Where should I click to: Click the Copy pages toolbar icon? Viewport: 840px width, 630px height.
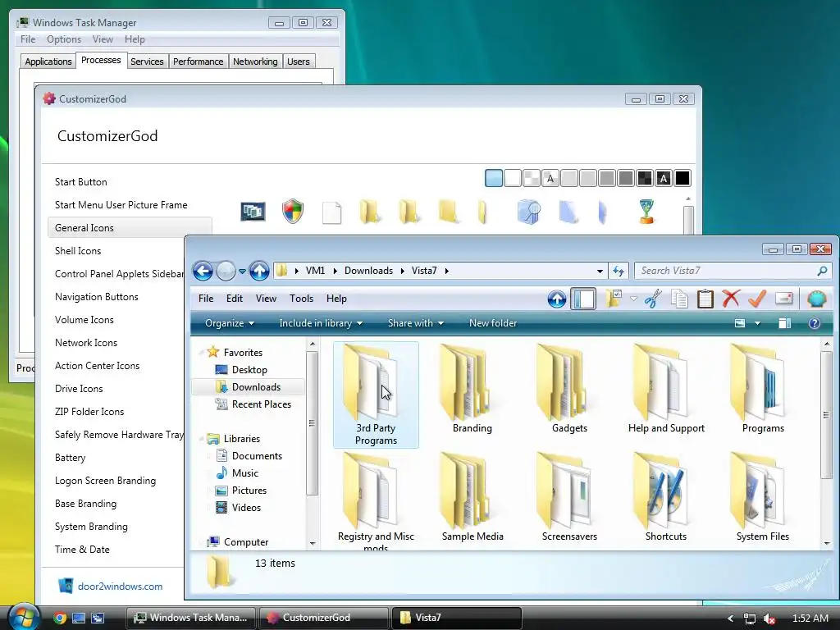pyautogui.click(x=679, y=299)
